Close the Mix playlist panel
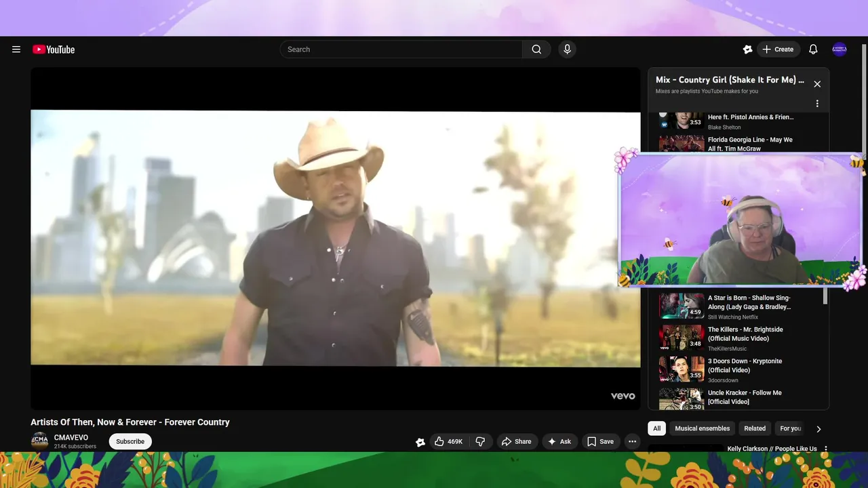This screenshot has width=868, height=488. click(x=817, y=84)
